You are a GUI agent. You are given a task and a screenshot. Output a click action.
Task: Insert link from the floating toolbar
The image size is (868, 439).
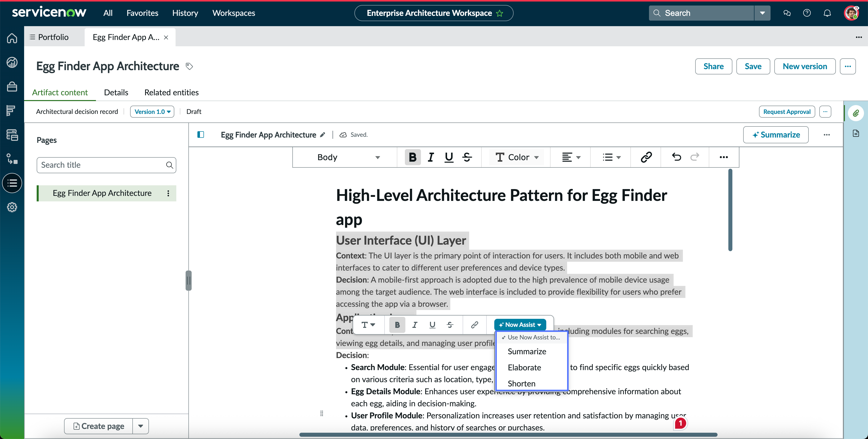pos(474,325)
